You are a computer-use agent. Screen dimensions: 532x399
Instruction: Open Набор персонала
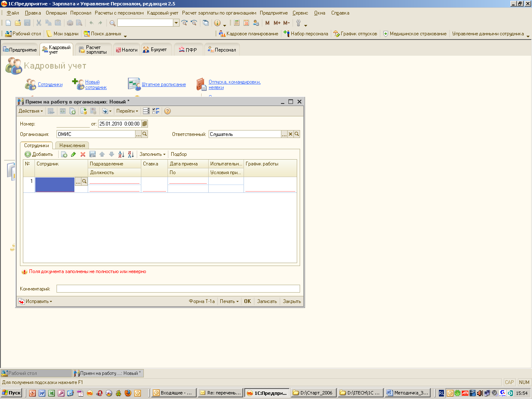(x=306, y=34)
